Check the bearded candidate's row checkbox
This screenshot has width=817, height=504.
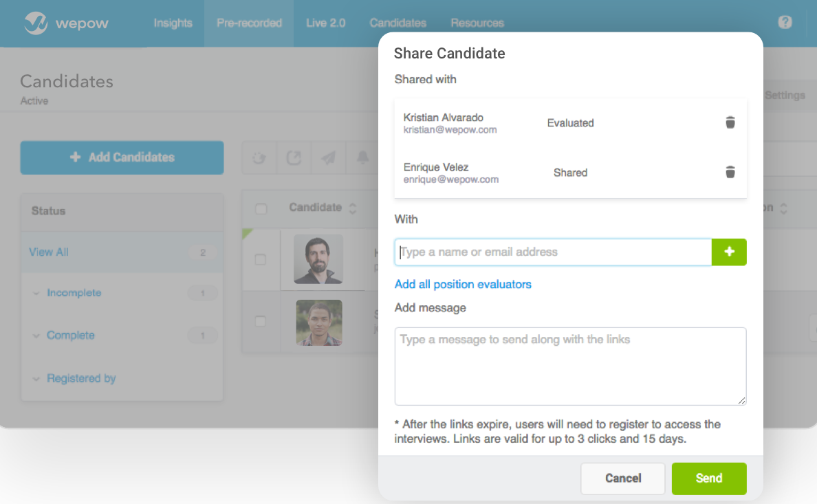(261, 259)
